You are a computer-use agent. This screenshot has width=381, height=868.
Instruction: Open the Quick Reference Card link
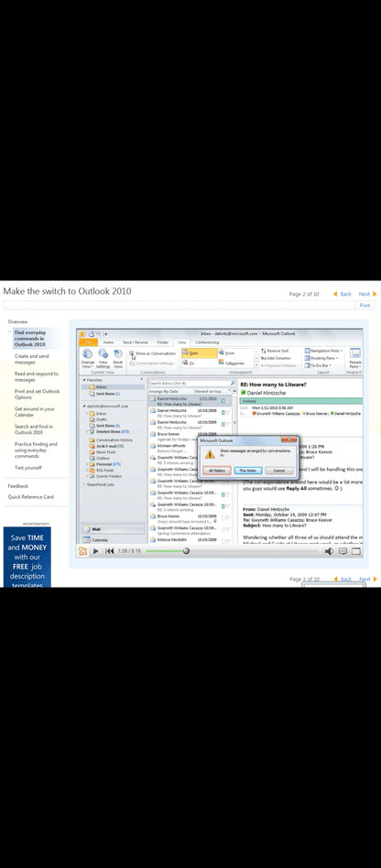point(30,497)
